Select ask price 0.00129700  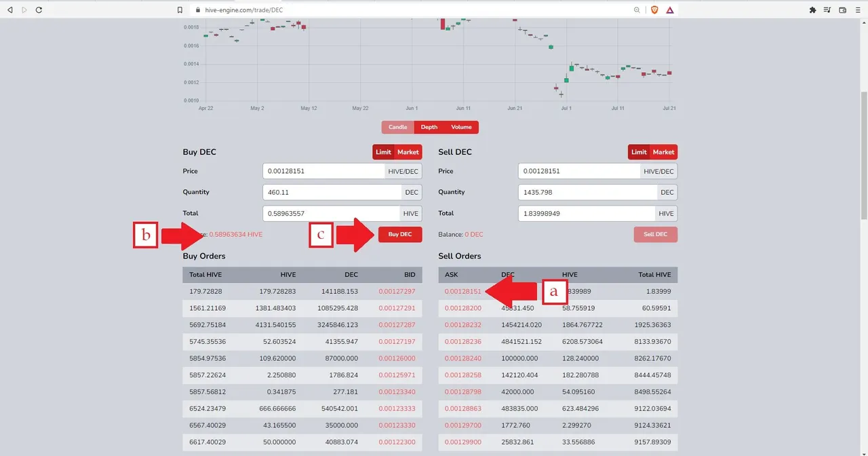pos(462,425)
